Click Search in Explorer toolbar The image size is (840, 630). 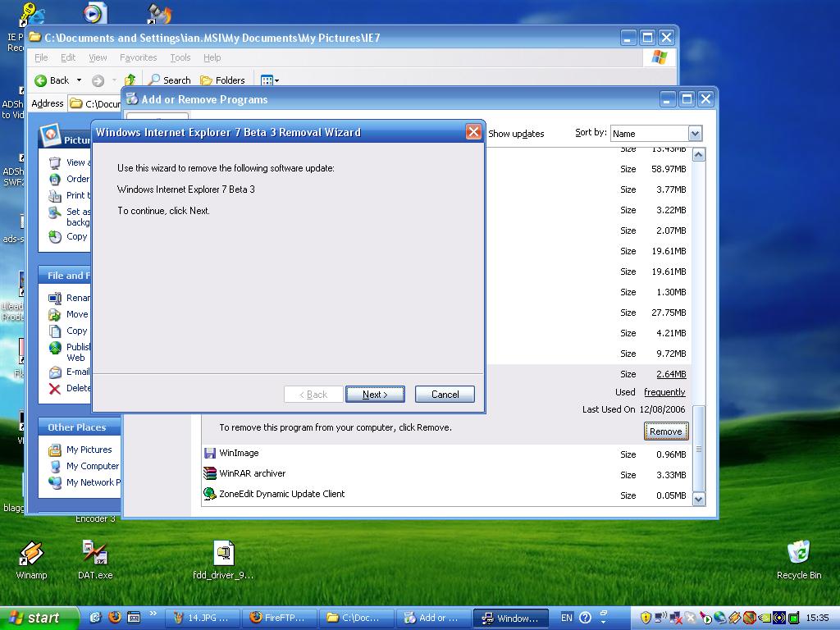pyautogui.click(x=170, y=80)
